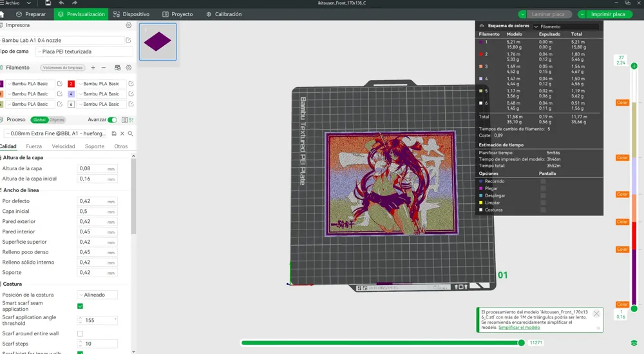Screen dimensions: 644x354
Task: Switch to the Preparar tab
Action: pyautogui.click(x=31, y=14)
